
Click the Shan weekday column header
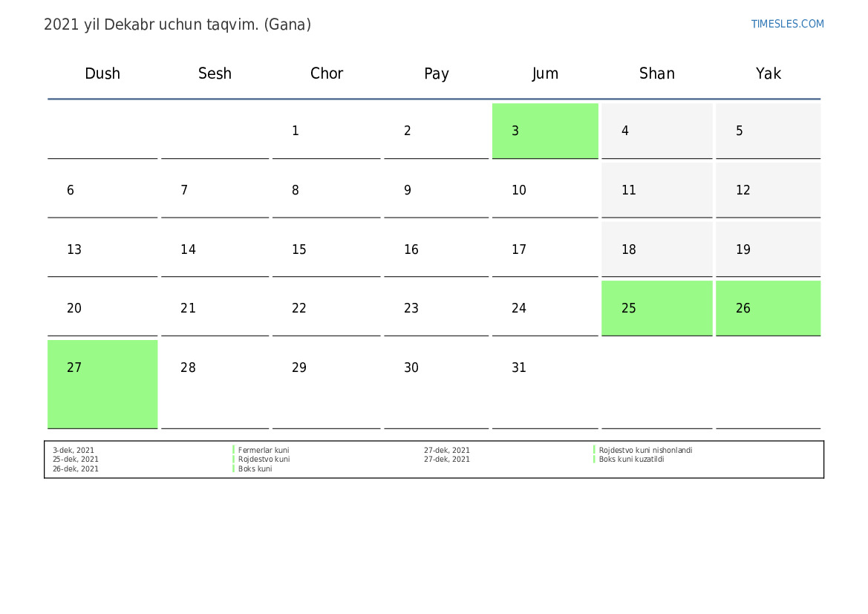pos(656,73)
